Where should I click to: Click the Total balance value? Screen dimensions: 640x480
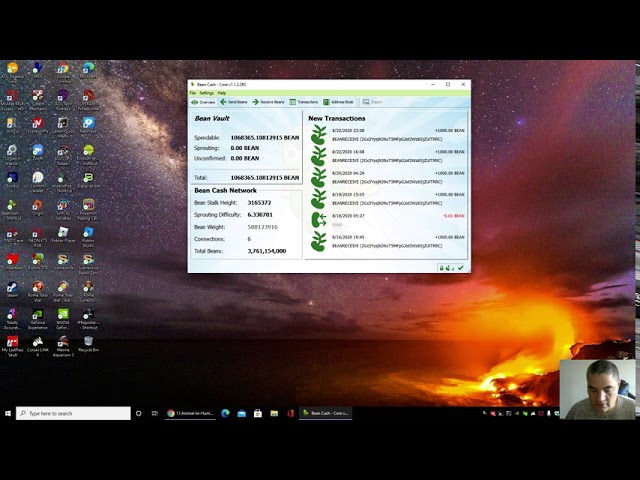(264, 178)
